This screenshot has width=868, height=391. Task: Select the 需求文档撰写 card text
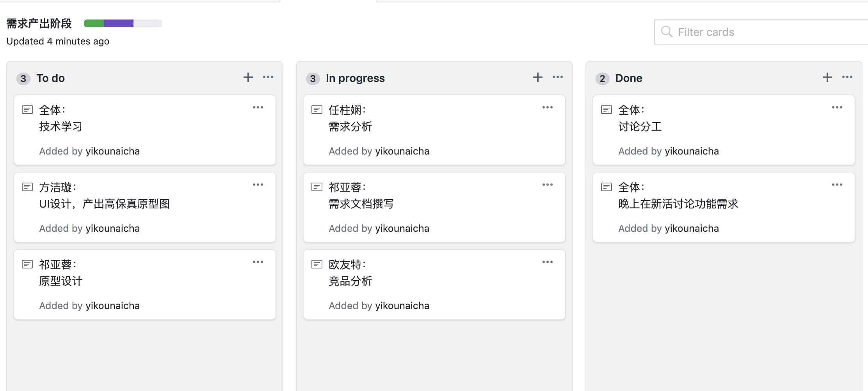pyautogui.click(x=361, y=204)
